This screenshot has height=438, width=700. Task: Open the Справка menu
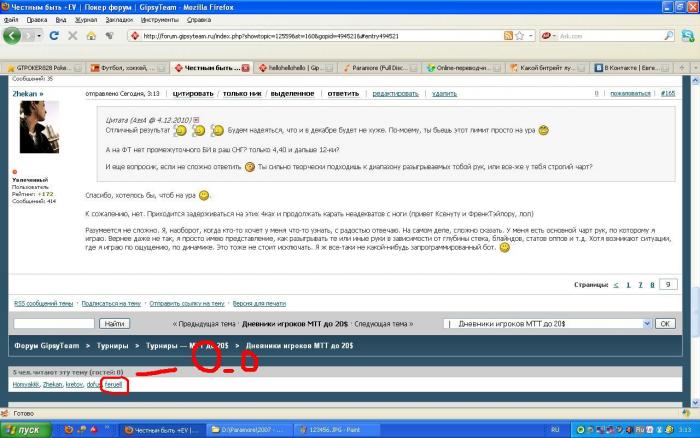(x=199, y=20)
